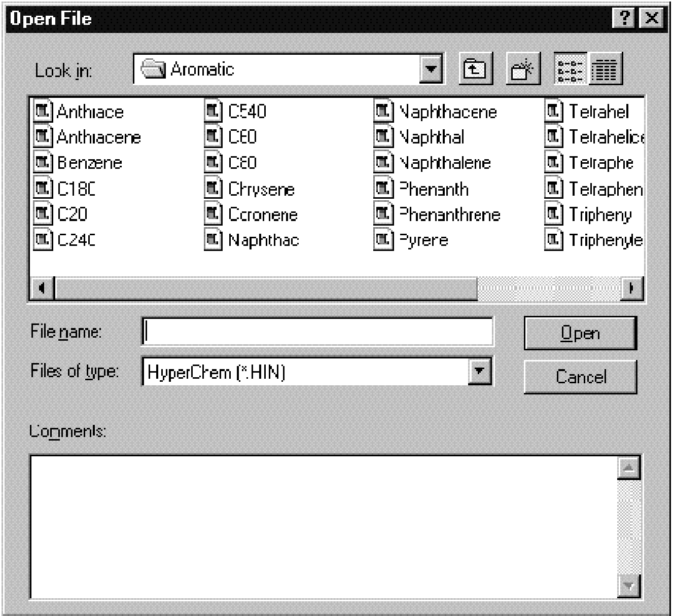Click the Create New Folder icon
This screenshot has width=674, height=616.
[x=522, y=69]
